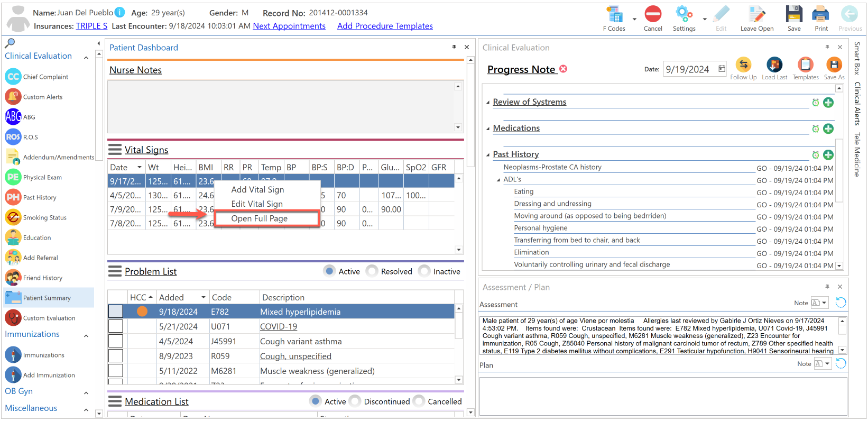Click patient name info icon

coord(120,12)
